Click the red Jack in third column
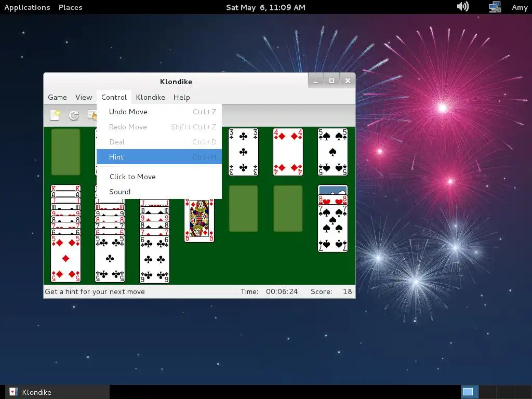532x399 pixels. [x=154, y=203]
